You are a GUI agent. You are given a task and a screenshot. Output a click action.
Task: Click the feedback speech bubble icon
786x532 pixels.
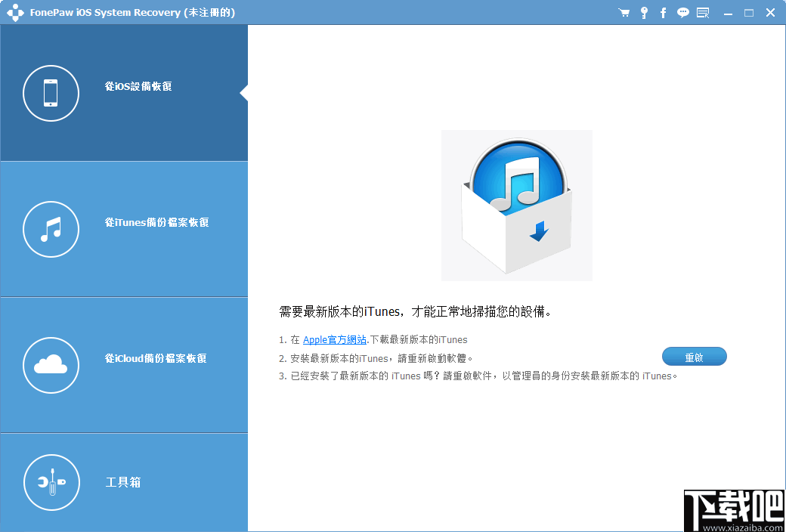click(x=683, y=12)
